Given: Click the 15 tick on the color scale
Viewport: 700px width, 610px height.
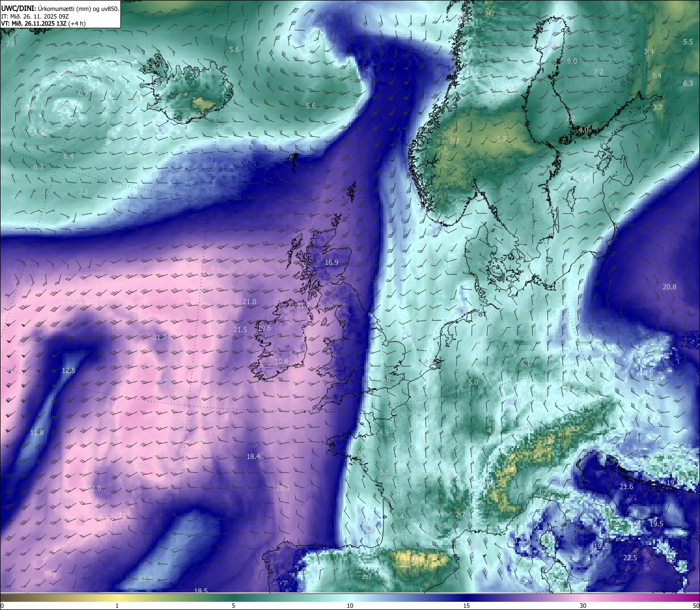Looking at the screenshot, I should click(x=466, y=606).
